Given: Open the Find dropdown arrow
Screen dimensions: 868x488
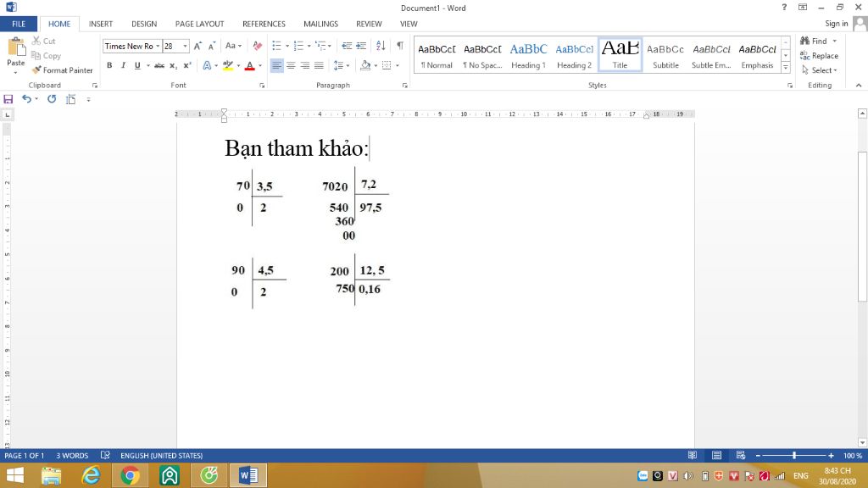Looking at the screenshot, I should point(835,41).
